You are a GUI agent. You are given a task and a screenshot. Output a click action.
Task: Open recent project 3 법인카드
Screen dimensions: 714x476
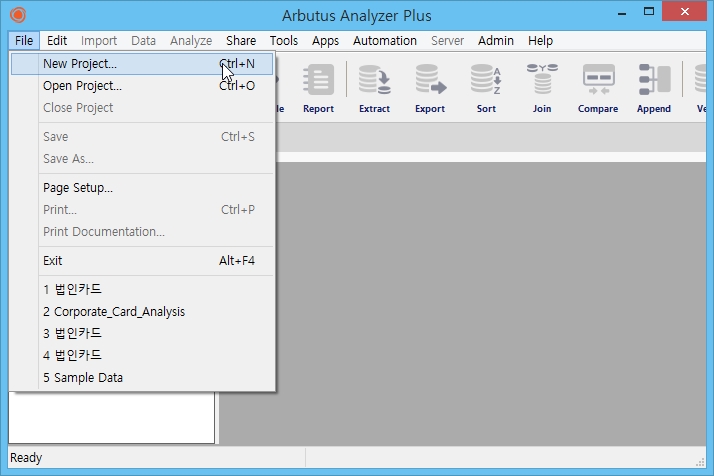(x=142, y=333)
